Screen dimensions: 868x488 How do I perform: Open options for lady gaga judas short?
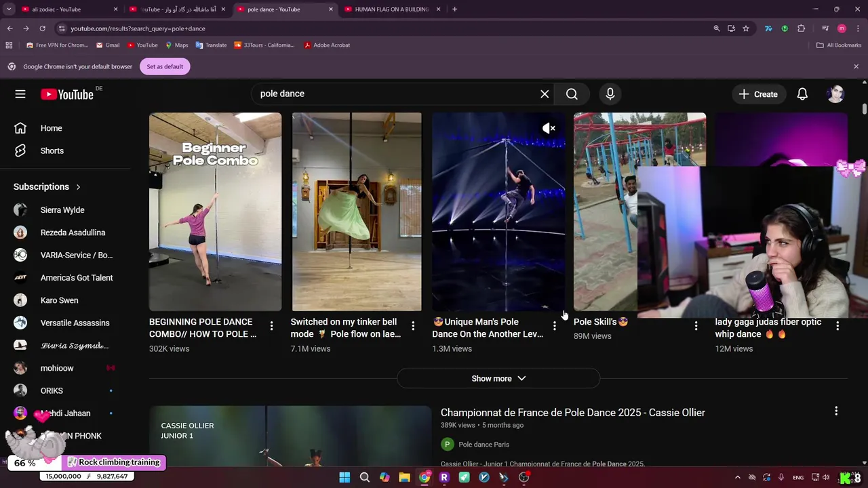[x=837, y=326]
